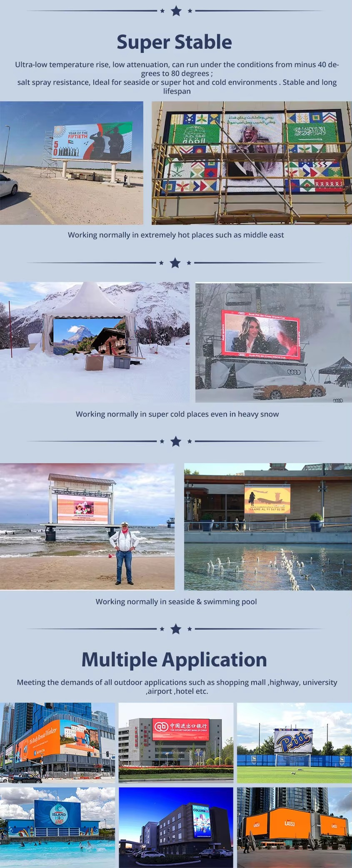Open the Welcome to Columbus hotel screen photo

pos(176,827)
